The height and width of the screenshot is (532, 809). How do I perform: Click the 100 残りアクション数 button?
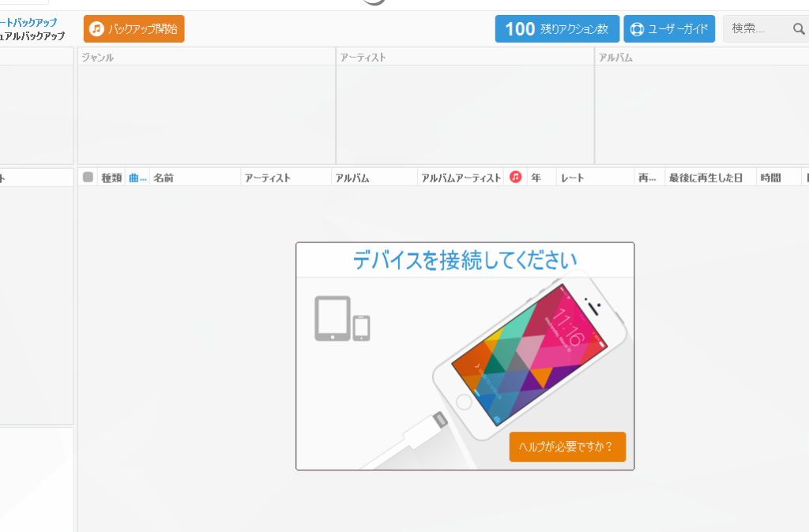tap(557, 29)
